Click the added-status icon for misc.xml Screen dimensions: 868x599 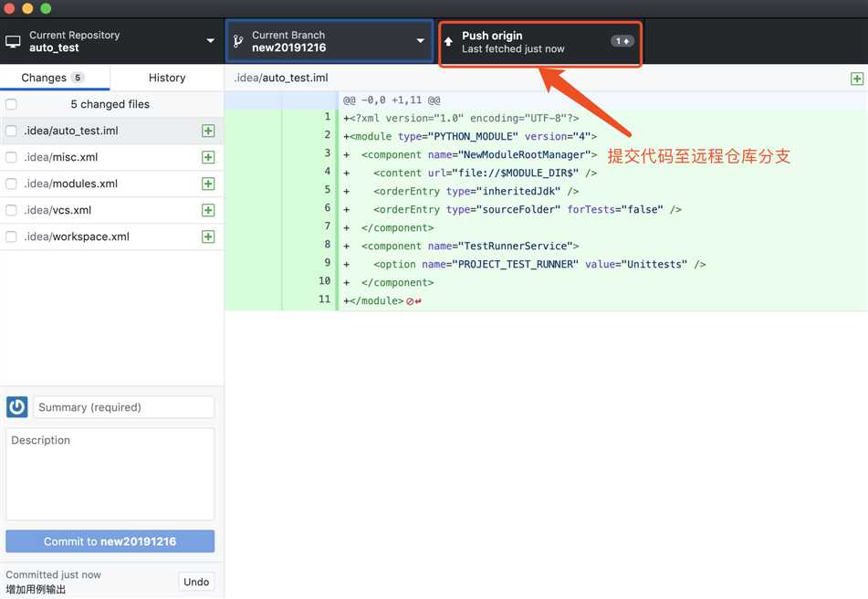208,157
